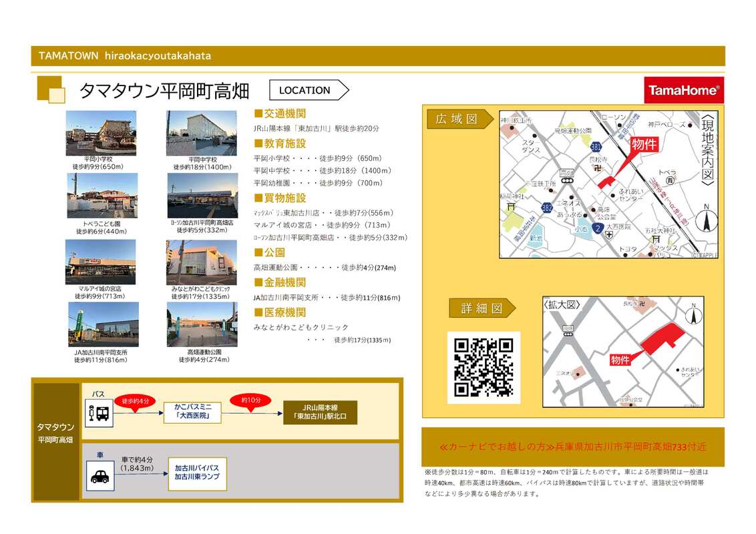Open the 高畑運動公園 photo
Image resolution: width=756 pixels, height=534 pixels.
(x=202, y=324)
